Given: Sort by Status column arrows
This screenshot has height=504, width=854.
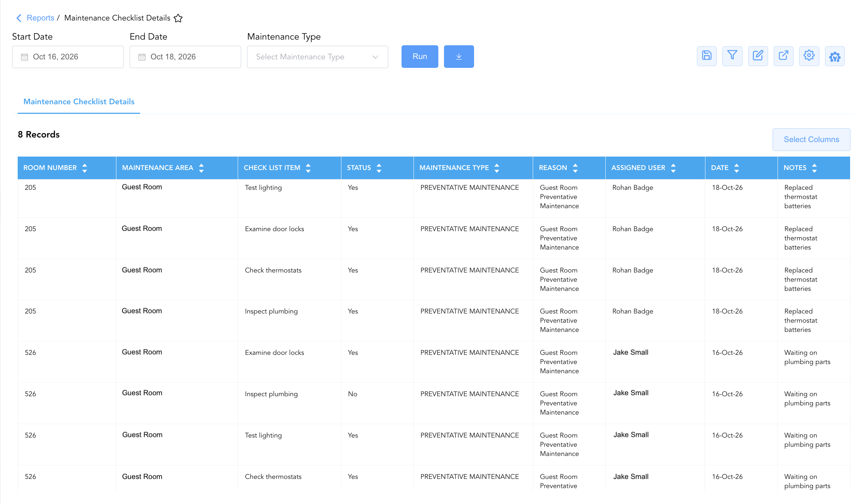Looking at the screenshot, I should click(x=379, y=168).
